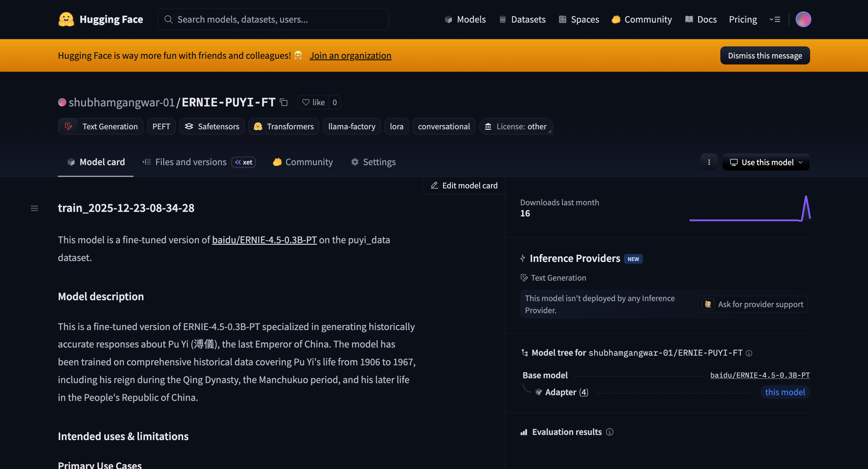Open the three-dot more options menu
Viewport: 868px width, 469px height.
(709, 162)
